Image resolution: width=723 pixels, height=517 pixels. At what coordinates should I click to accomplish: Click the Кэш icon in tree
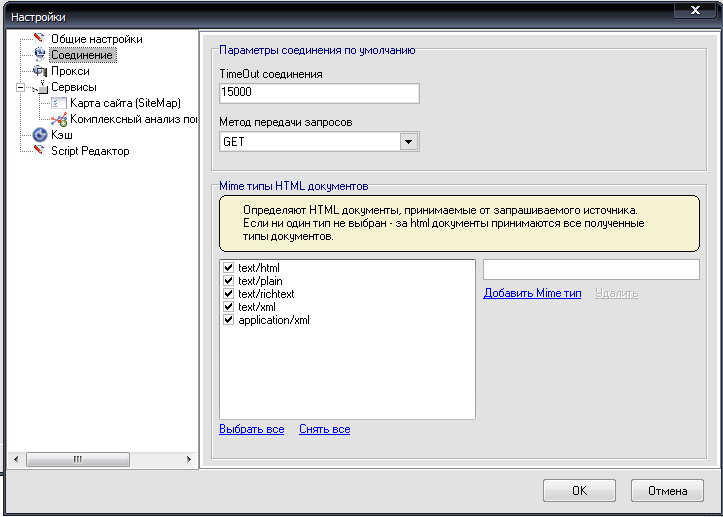coord(40,135)
